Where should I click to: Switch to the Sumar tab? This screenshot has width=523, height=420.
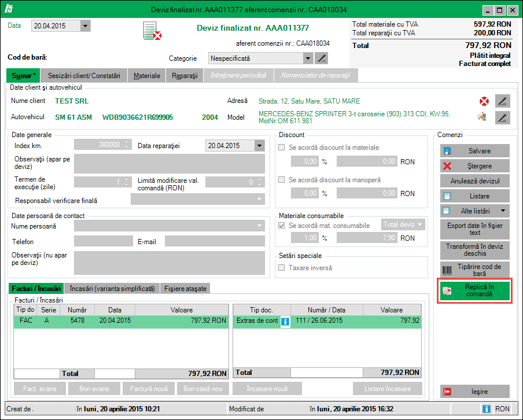[23, 76]
